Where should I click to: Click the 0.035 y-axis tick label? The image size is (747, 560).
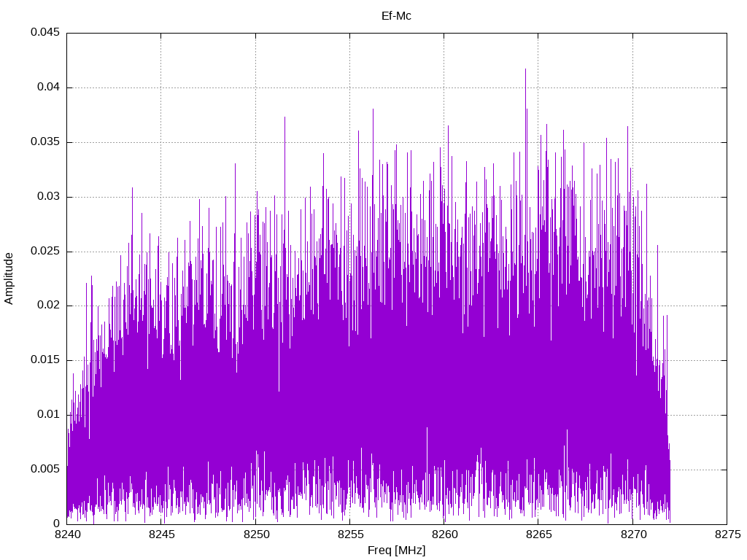coord(45,142)
